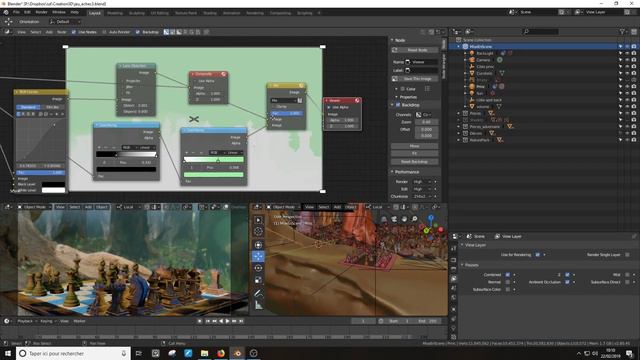Select the Annotate pencil tool
Image resolution: width=640 pixels, height=360 pixels.
[x=258, y=293]
